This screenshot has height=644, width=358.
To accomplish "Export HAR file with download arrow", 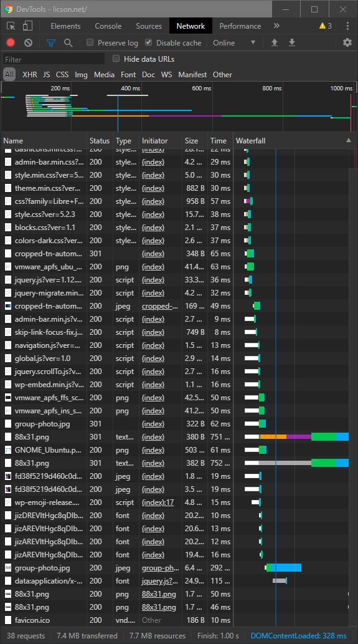I will click(x=292, y=43).
